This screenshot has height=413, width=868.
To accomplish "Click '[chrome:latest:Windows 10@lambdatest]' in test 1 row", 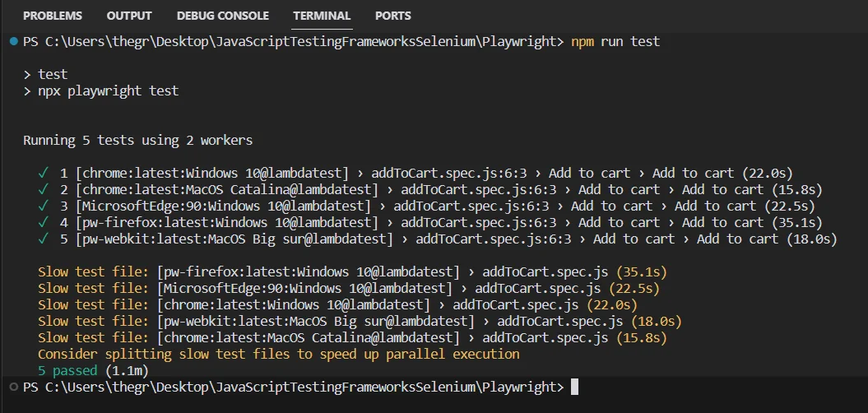I will pos(212,174).
